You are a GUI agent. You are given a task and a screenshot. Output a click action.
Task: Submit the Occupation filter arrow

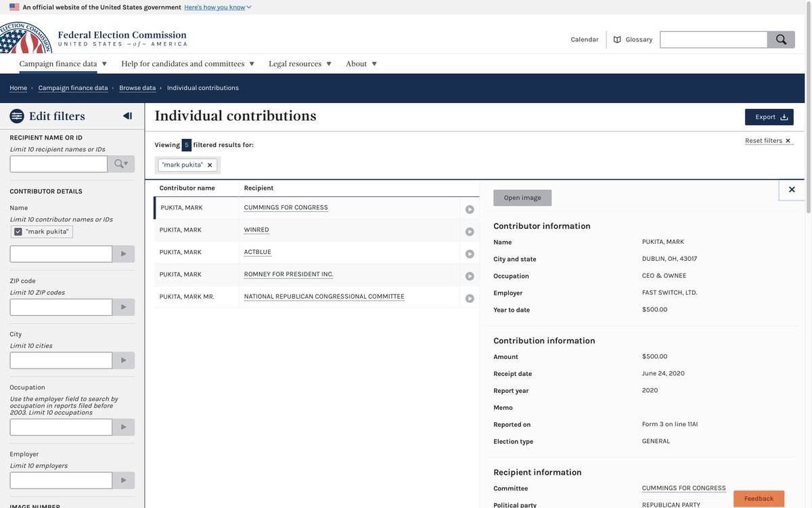(x=123, y=427)
